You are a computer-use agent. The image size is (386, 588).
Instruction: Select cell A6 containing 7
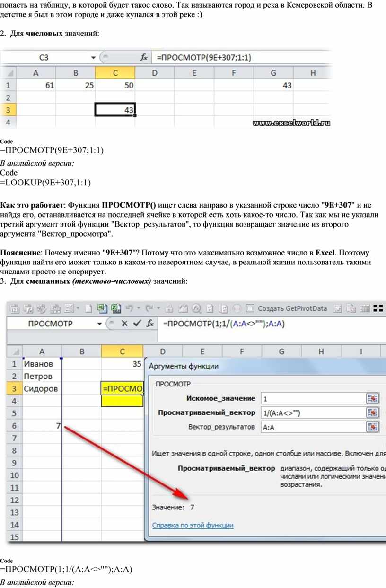pos(42,426)
